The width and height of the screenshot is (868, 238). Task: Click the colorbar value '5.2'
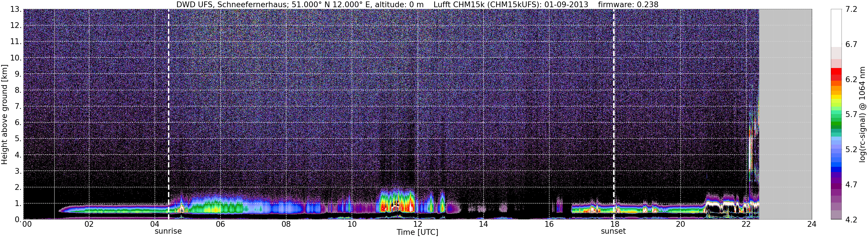851,150
